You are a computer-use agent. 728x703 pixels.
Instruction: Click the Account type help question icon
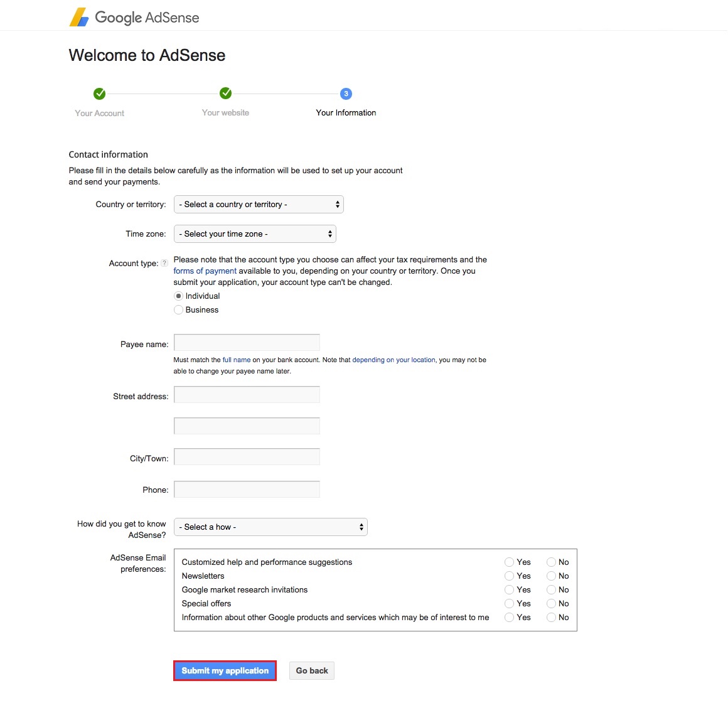tap(164, 263)
